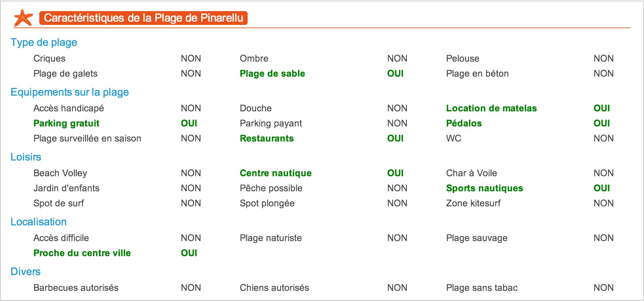Click the OUI value next to Pédalos
644x302 pixels.
pos(602,123)
